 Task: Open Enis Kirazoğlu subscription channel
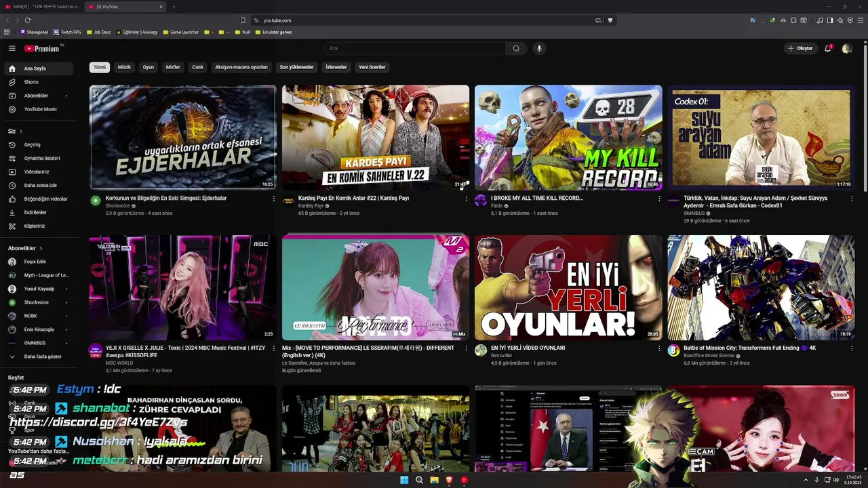38,329
